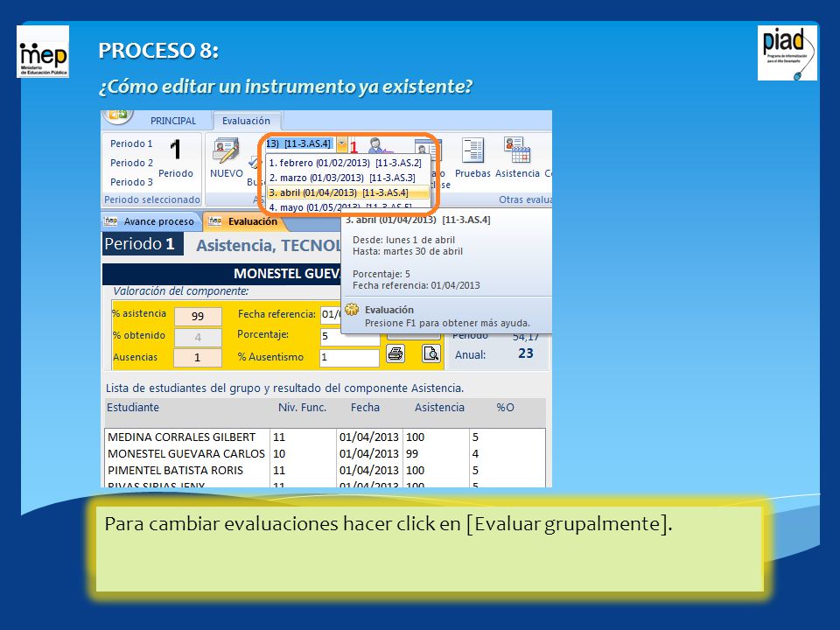840x630 pixels.
Task: Select '3. abril (01/04/2013)' from list
Action: click(346, 192)
